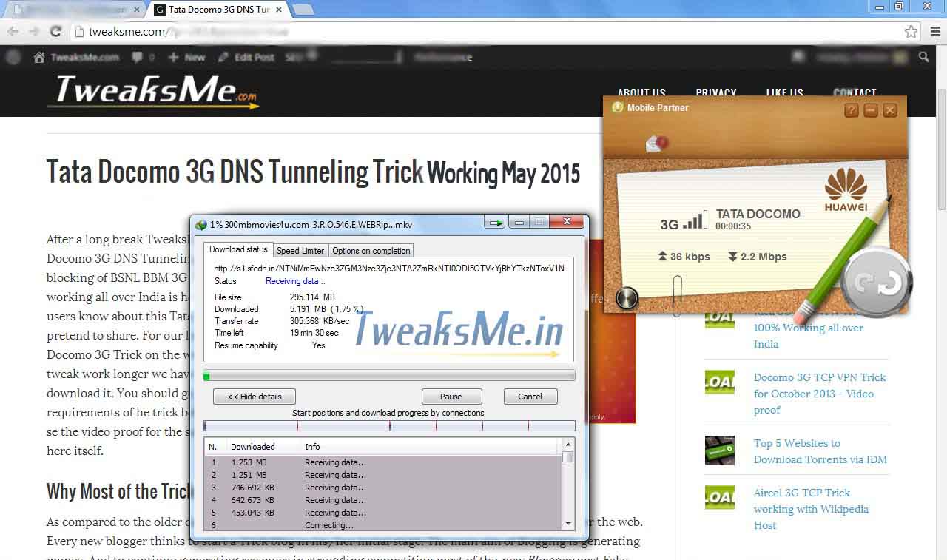Click the WordPress admin bar search magnifier

click(924, 57)
